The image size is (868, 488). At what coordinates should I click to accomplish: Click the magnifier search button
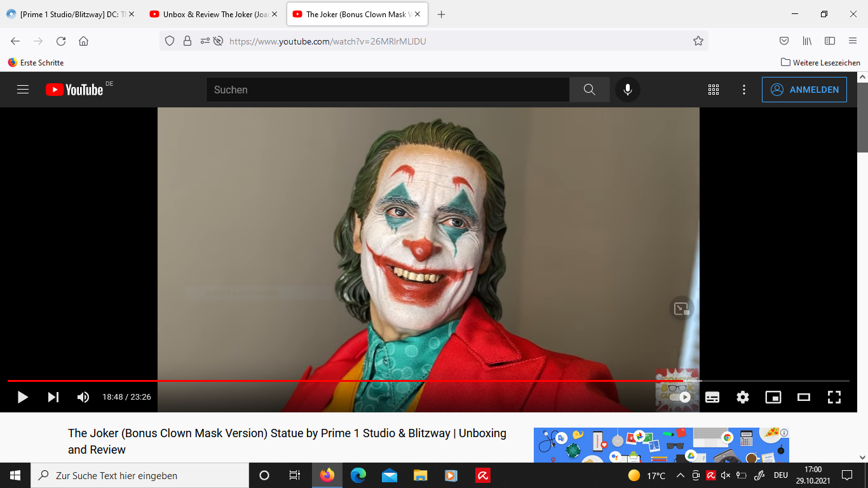590,90
